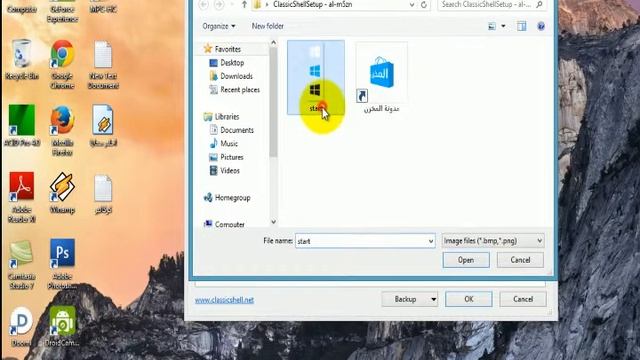Click OK in the Classic Shell window
Image resolution: width=640 pixels, height=360 pixels.
pos(469,299)
